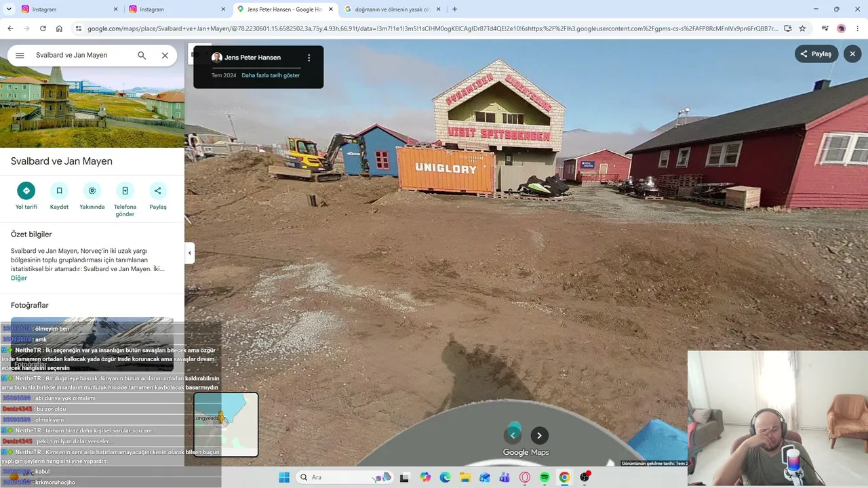Viewport: 868px width, 488px height.
Task: Open Opera browser from the taskbar
Action: pyautogui.click(x=525, y=477)
